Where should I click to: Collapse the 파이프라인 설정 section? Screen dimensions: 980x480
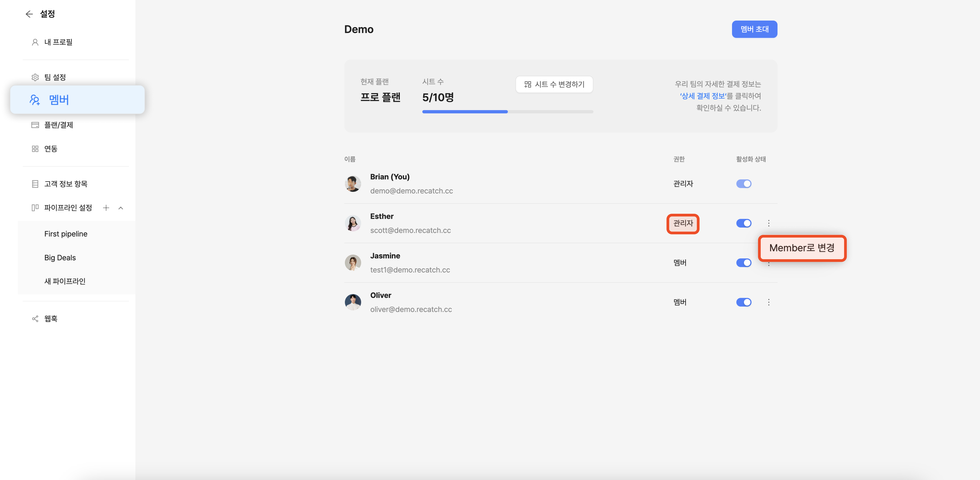[x=121, y=208]
